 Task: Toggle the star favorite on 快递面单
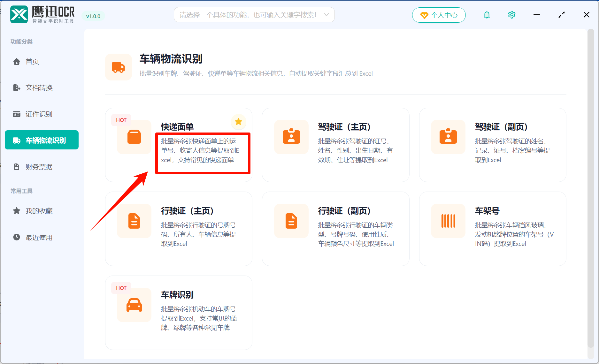[x=238, y=122]
